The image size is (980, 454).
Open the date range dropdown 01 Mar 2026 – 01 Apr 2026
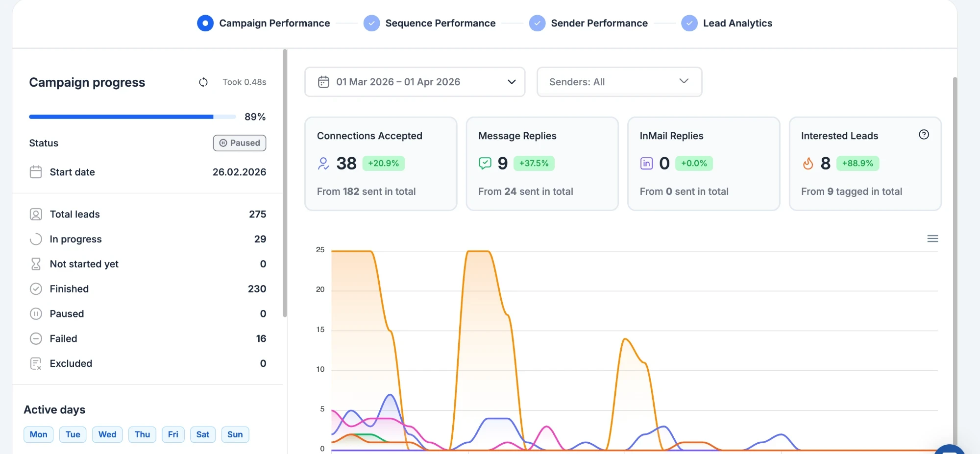415,82
